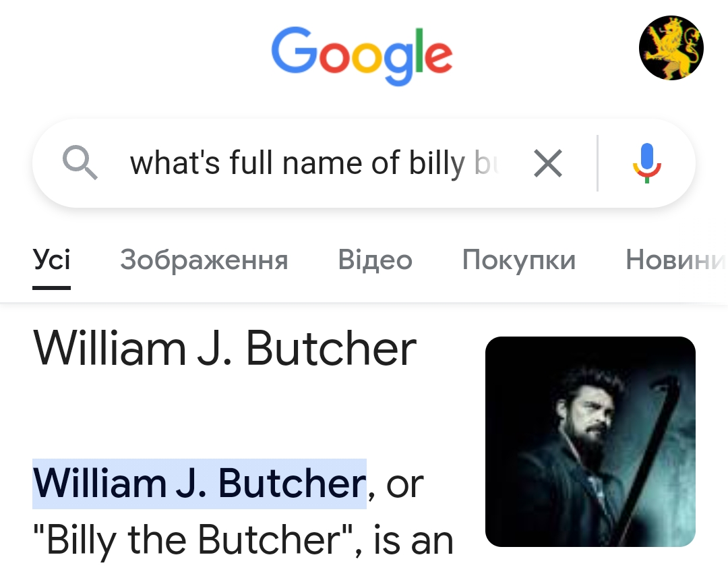
Task: Click the magnifying glass search icon
Action: click(80, 163)
